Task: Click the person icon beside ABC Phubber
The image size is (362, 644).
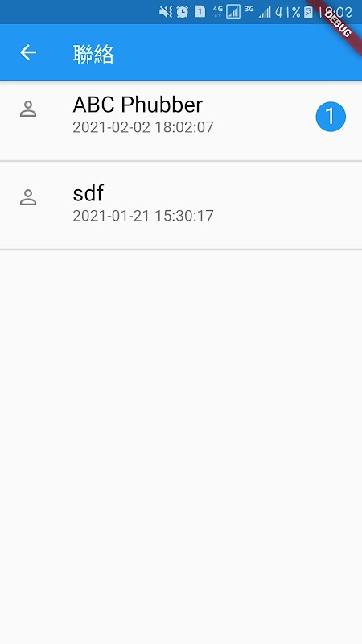Action: 28,109
